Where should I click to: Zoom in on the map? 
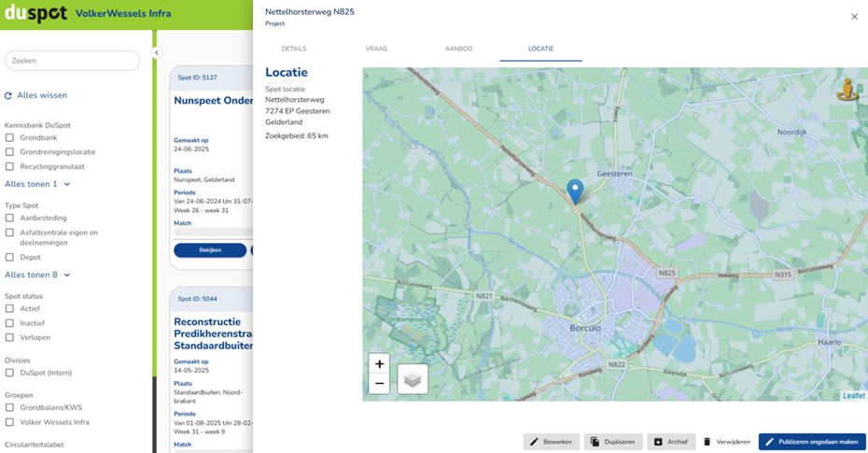[379, 364]
